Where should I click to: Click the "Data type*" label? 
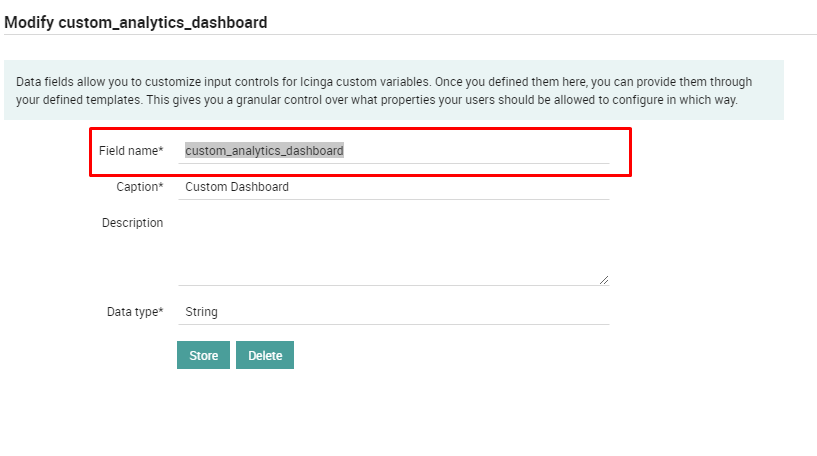coord(132,312)
